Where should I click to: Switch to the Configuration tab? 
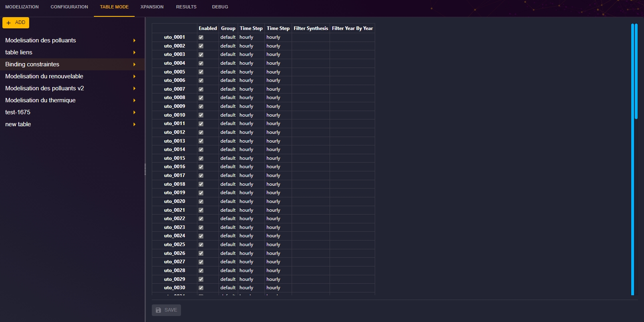coord(69,7)
